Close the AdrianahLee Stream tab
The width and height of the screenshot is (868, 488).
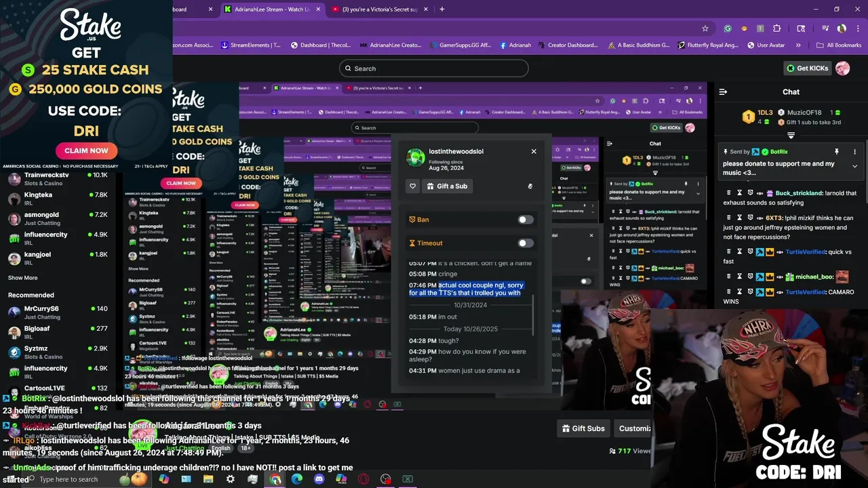click(x=318, y=9)
